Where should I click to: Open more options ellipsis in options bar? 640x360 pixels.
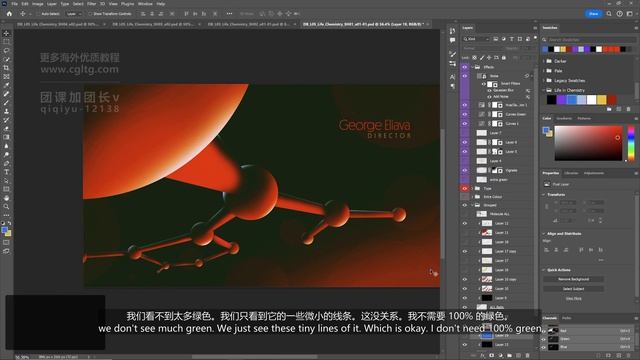tap(229, 13)
